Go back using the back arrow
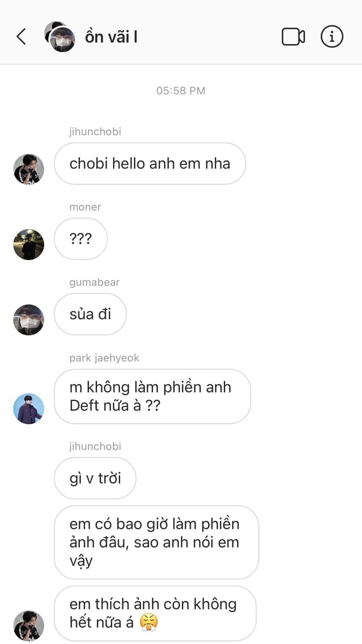This screenshot has height=644, width=362. pyautogui.click(x=21, y=37)
